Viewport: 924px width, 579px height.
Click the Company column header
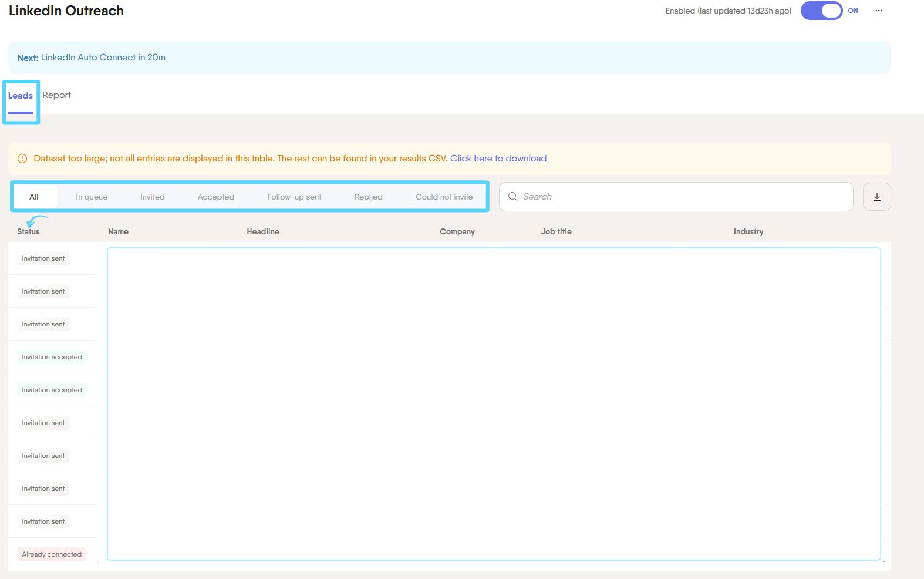pyautogui.click(x=457, y=231)
